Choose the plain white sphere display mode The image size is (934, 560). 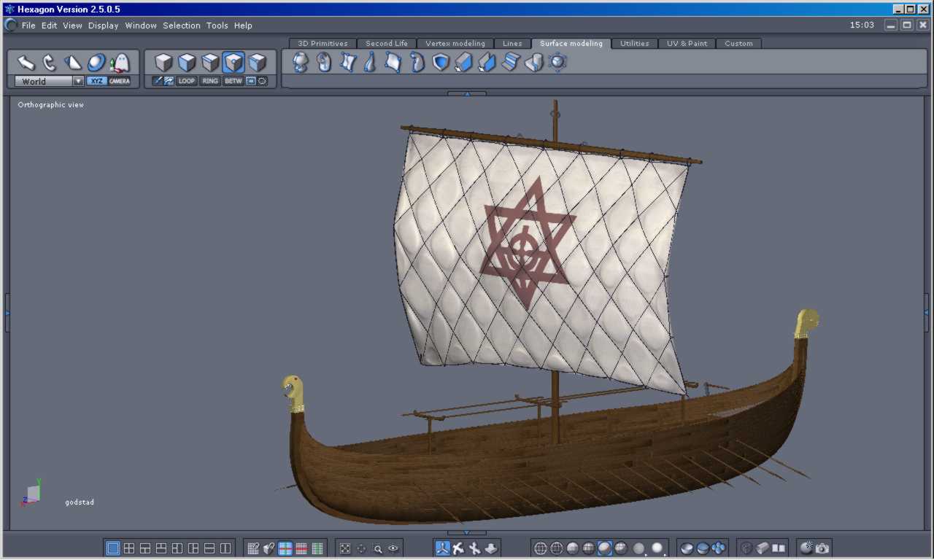657,548
